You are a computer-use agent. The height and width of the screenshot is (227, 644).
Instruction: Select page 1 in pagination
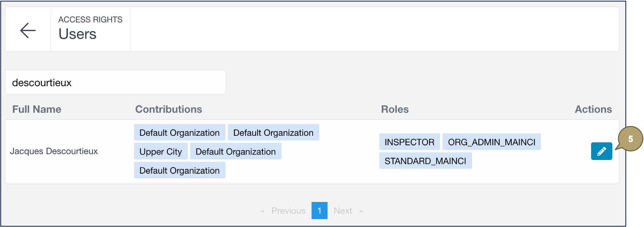319,211
